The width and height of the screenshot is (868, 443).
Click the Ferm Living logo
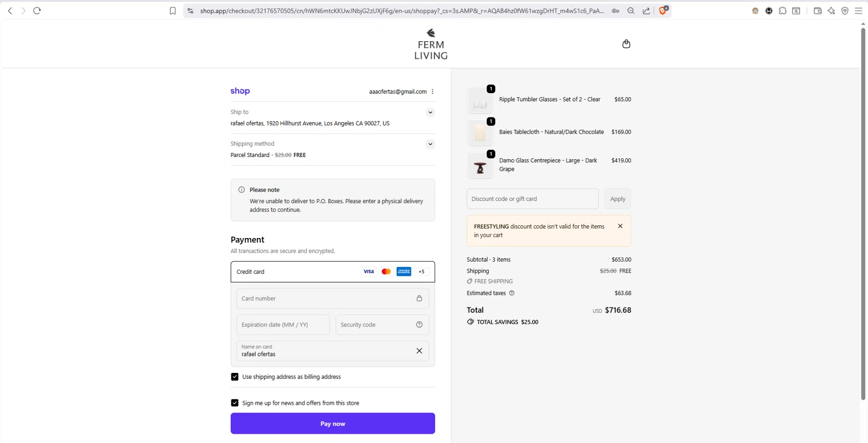click(x=431, y=44)
